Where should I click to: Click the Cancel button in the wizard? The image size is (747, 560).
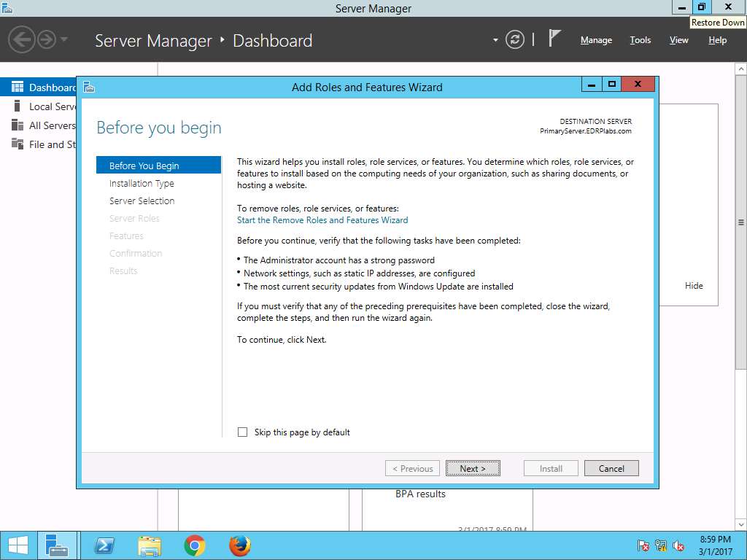pyautogui.click(x=611, y=469)
